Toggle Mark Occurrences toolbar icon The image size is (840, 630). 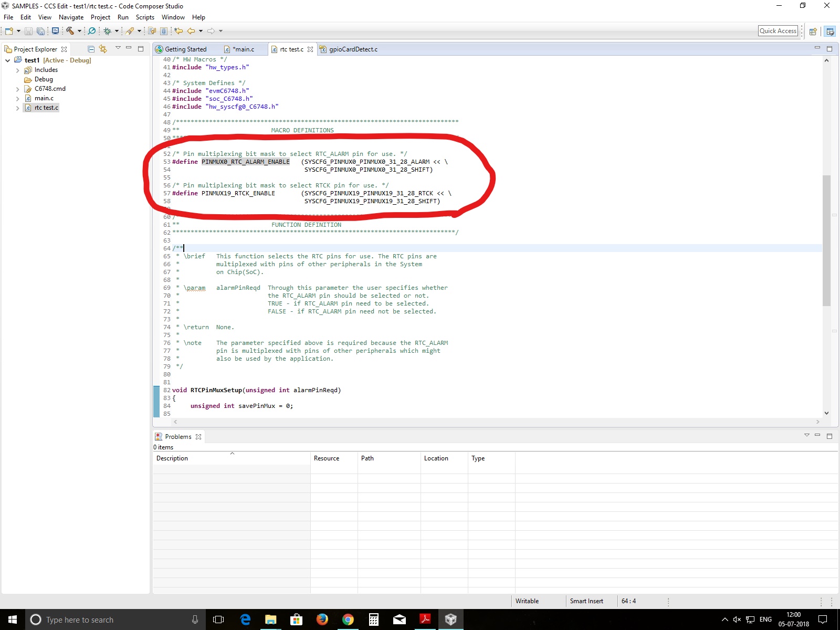pyautogui.click(x=152, y=31)
